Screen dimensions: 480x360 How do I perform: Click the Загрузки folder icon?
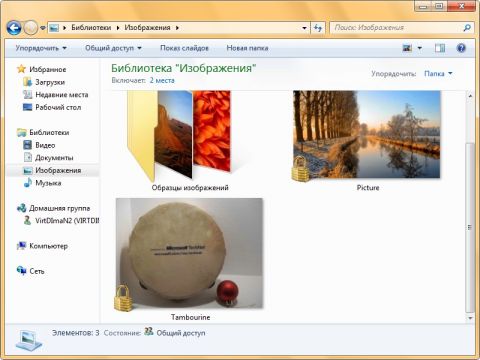point(27,82)
